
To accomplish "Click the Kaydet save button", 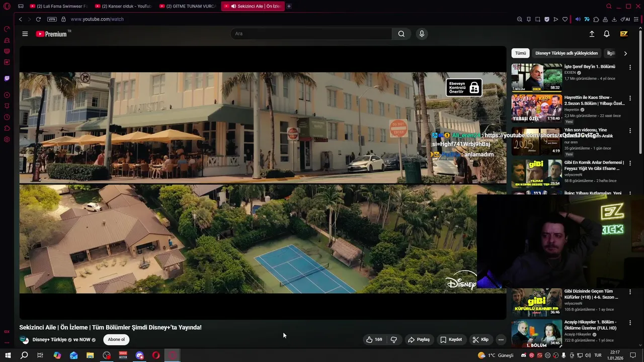I will click(x=451, y=339).
